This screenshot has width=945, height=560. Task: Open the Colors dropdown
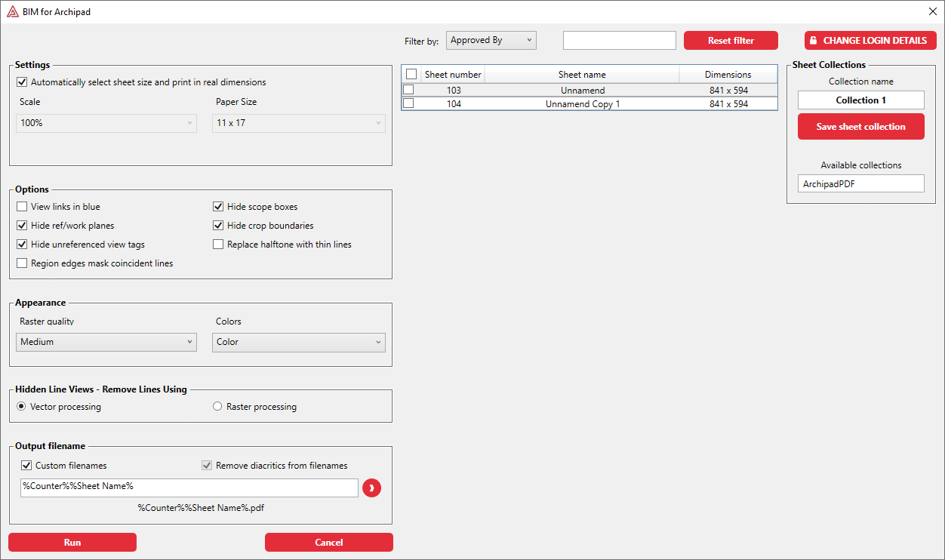[x=299, y=343]
